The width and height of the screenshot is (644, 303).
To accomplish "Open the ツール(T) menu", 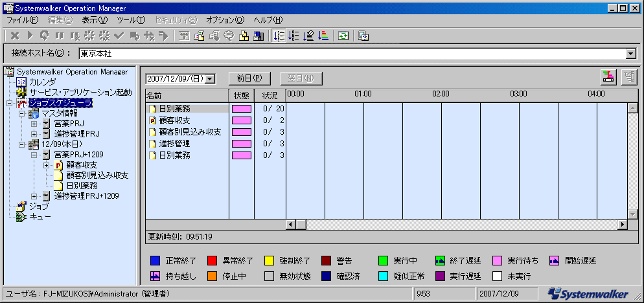I will (131, 19).
